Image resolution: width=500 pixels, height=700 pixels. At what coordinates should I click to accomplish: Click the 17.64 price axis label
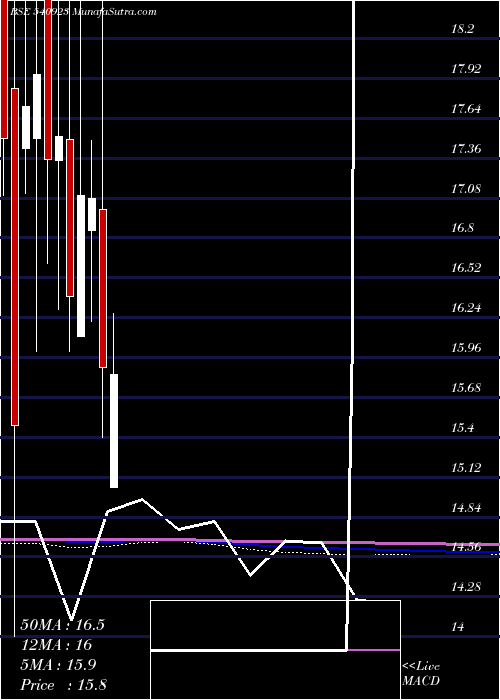pos(466,108)
